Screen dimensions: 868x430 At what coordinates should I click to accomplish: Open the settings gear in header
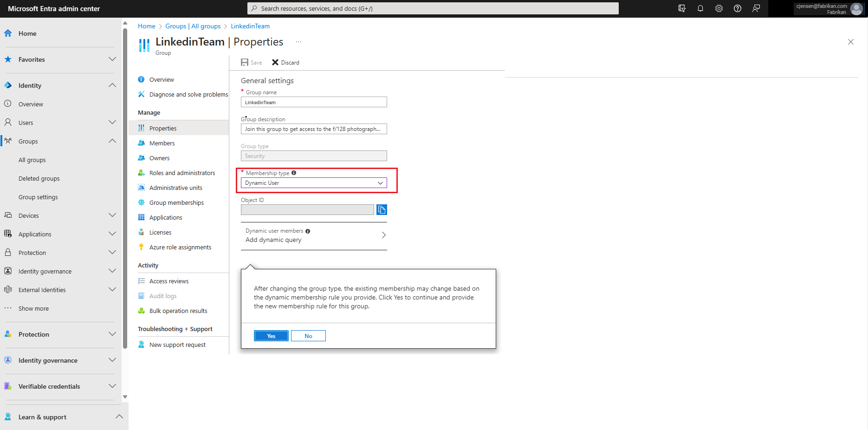click(x=719, y=8)
